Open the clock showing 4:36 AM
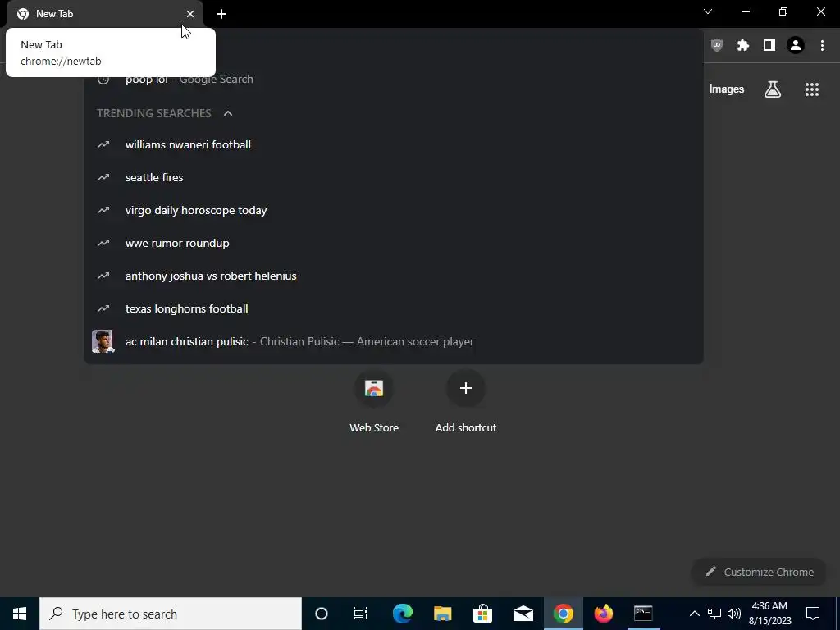The width and height of the screenshot is (840, 630). (x=769, y=614)
